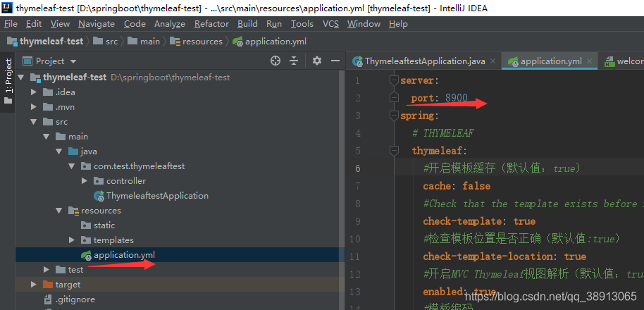
Task: Hide the Project panel with minus icon
Action: 335,61
